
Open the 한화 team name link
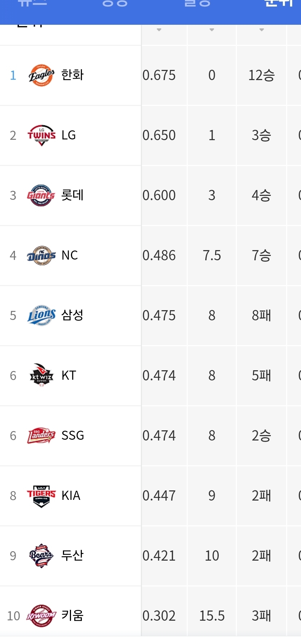[72, 75]
